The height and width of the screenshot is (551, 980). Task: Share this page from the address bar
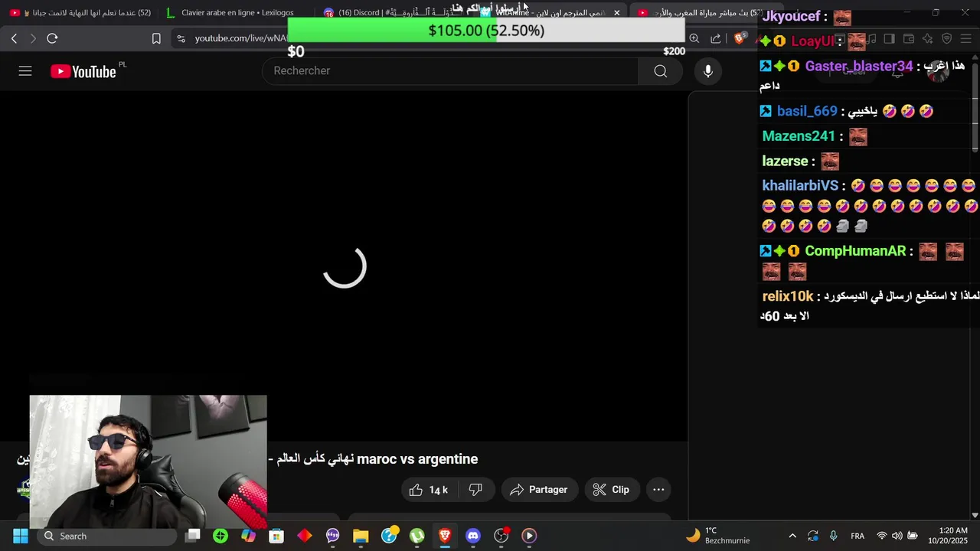pos(716,38)
